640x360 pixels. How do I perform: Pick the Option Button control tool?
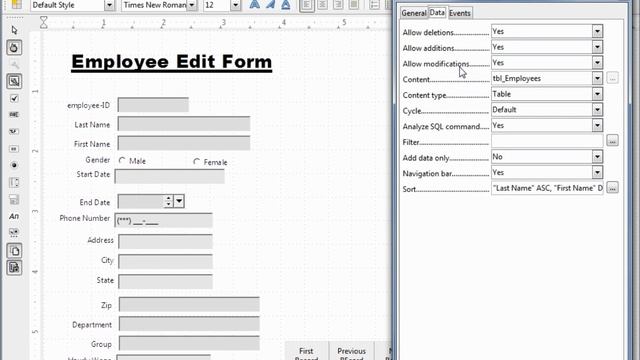(14, 165)
